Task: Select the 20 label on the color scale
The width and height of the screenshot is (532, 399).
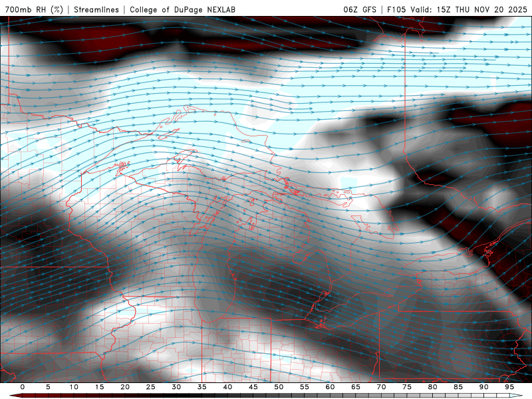Action: [x=125, y=387]
